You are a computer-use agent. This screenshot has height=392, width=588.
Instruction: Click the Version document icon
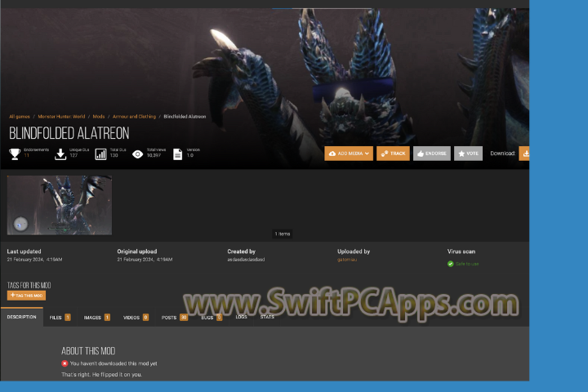point(178,154)
